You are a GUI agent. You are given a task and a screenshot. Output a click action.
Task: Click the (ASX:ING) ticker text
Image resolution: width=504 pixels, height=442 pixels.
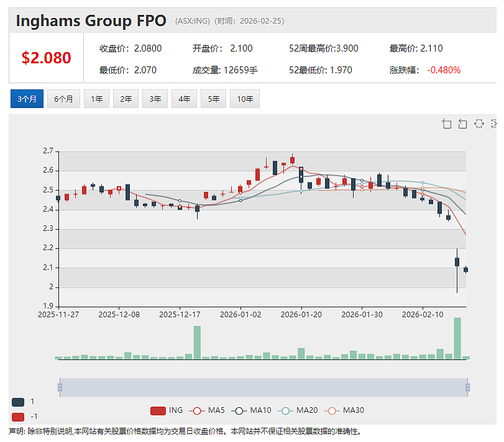tap(192, 21)
